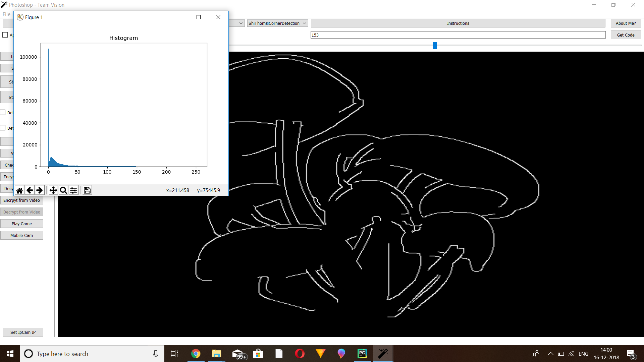Screen dimensions: 644x362
Task: Click the text field showing 153
Action: (x=458, y=35)
